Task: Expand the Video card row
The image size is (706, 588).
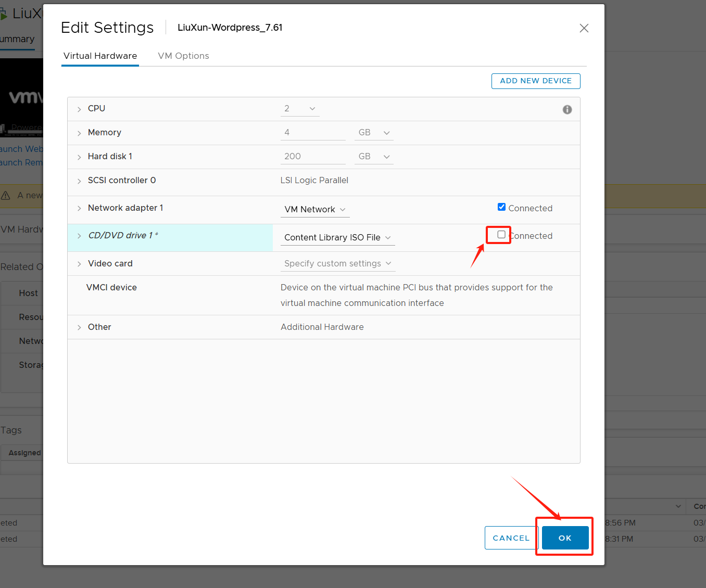Action: 79,264
